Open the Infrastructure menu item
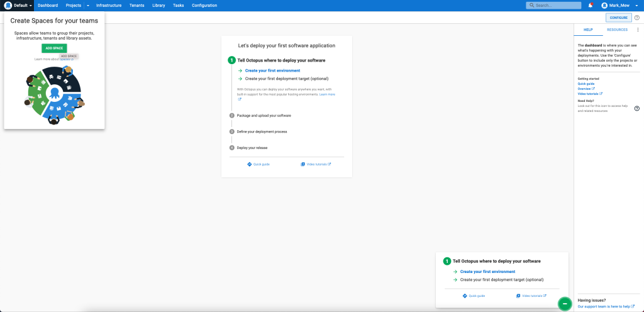The width and height of the screenshot is (644, 312). point(109,5)
